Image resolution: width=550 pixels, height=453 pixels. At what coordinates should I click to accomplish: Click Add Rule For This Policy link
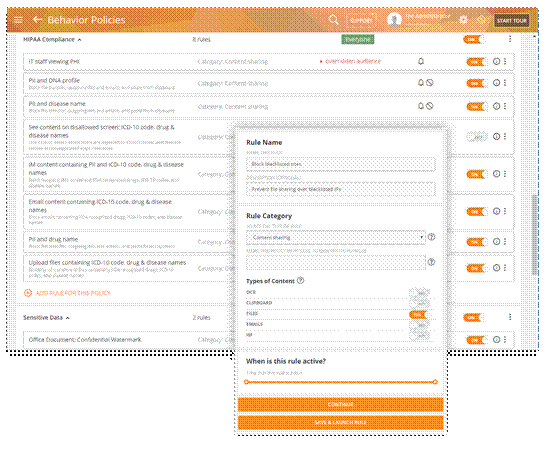pos(67,293)
